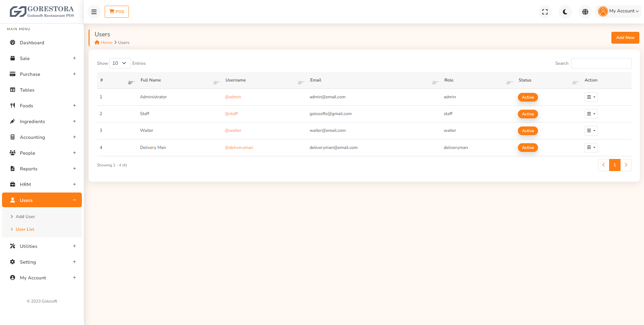Open the language globe selector
The height and width of the screenshot is (325, 644).
585,11
